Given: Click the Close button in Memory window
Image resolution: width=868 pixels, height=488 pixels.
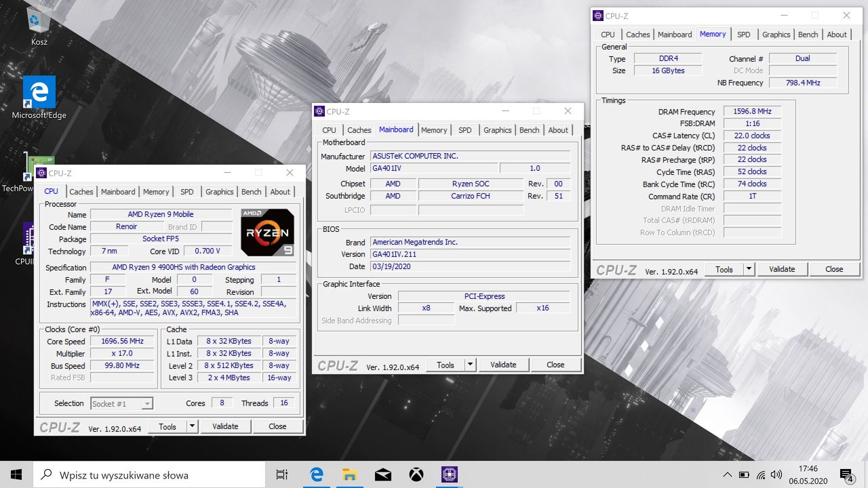Looking at the screenshot, I should click(x=834, y=269).
